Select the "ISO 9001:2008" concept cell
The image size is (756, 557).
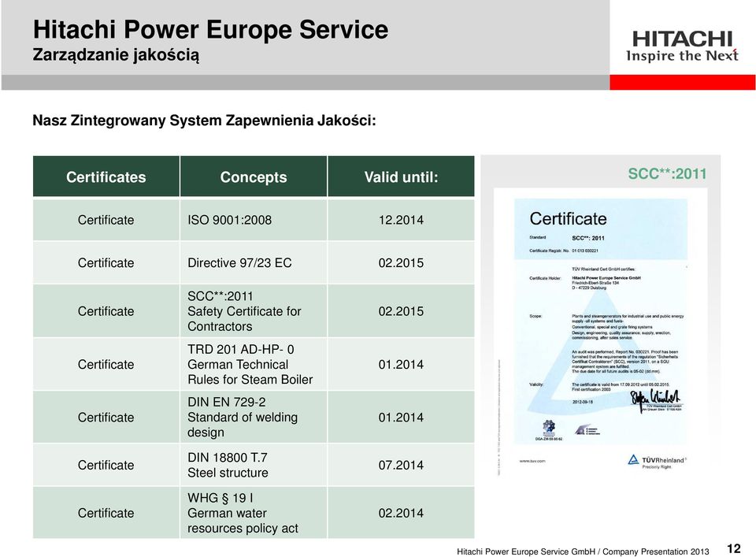click(254, 220)
